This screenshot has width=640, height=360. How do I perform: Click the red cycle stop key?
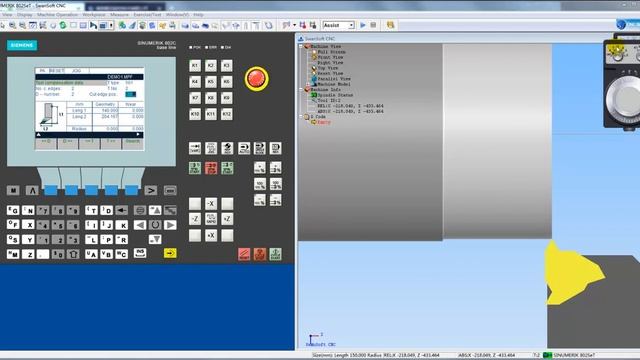tap(260, 254)
